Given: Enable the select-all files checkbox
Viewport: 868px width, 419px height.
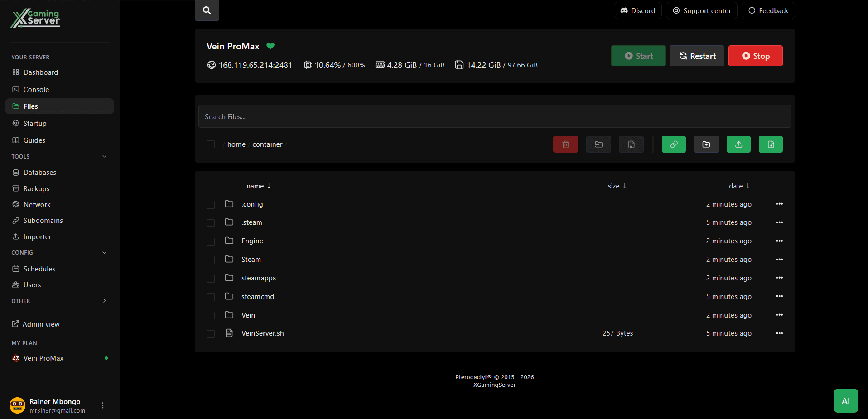Looking at the screenshot, I should pyautogui.click(x=211, y=144).
